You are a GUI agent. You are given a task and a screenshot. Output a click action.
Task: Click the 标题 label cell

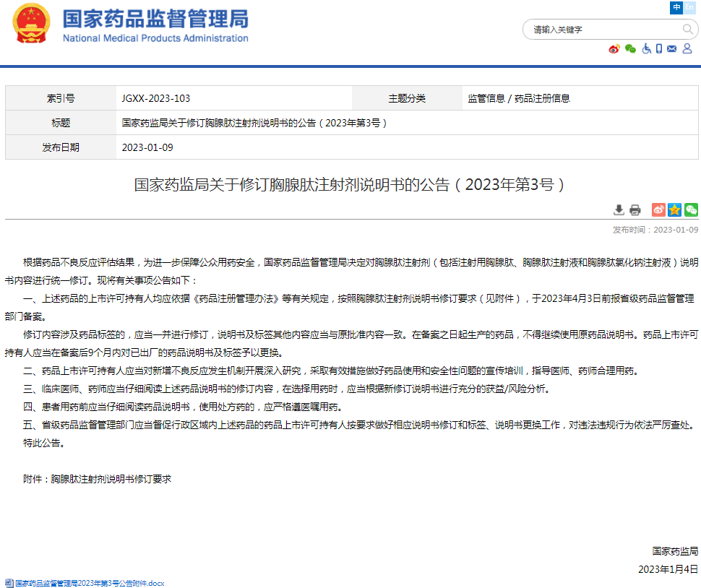[61, 123]
